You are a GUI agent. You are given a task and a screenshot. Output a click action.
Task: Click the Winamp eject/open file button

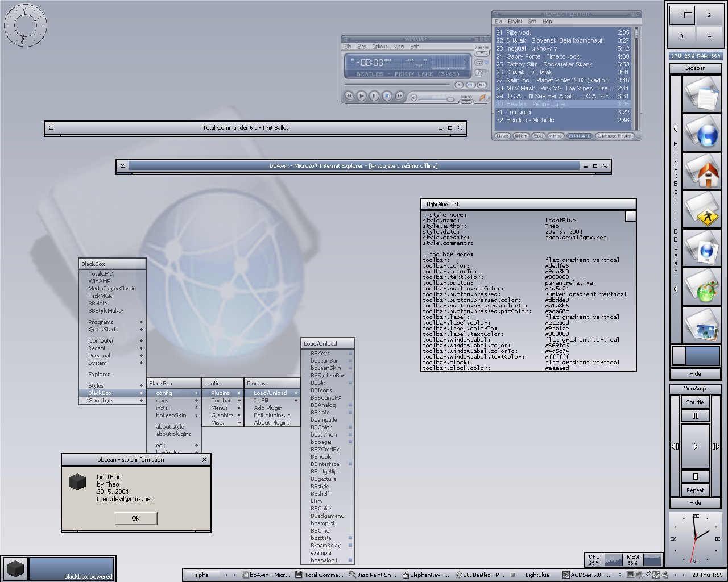(x=460, y=85)
